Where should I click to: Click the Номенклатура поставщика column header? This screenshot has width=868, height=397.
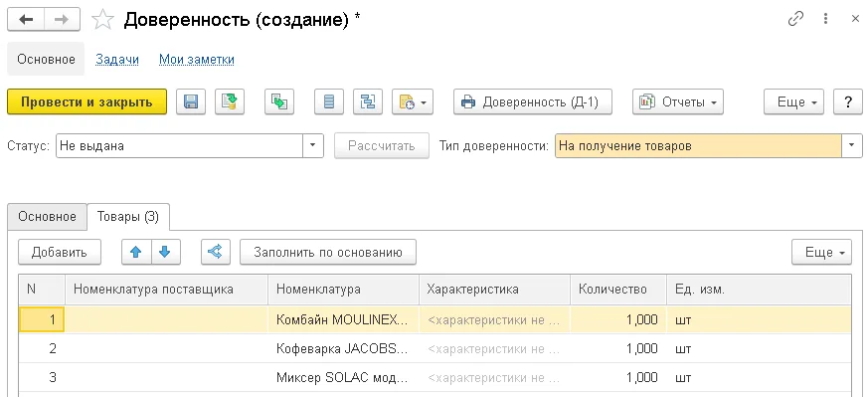coord(167,289)
